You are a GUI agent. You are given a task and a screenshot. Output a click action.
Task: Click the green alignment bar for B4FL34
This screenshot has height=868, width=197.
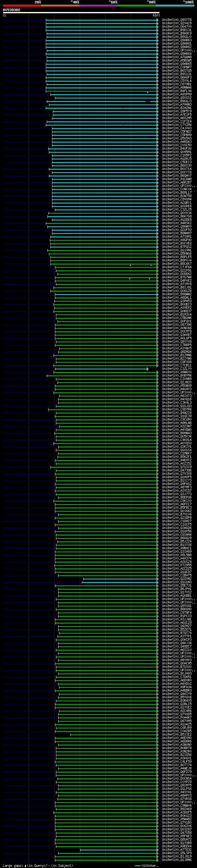point(102,91)
